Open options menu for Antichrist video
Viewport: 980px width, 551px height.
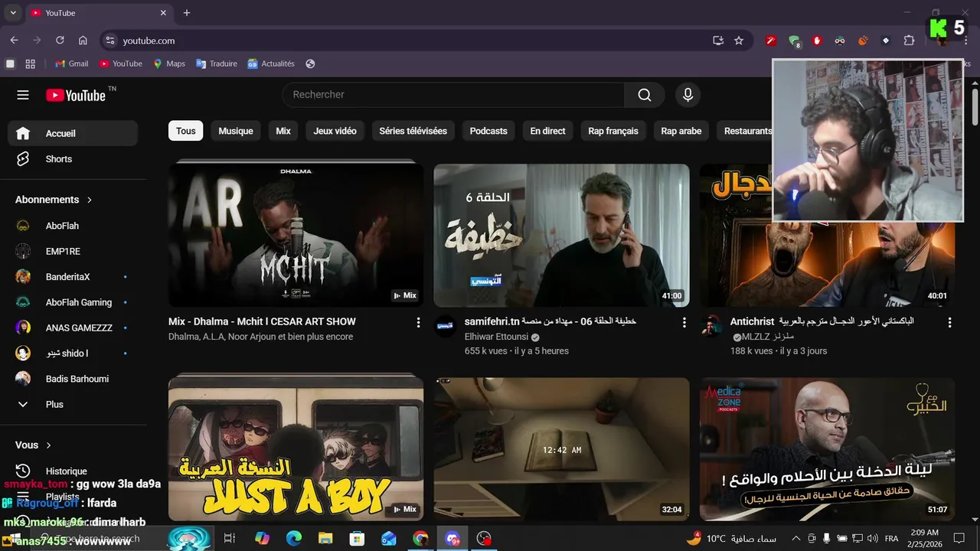click(x=949, y=323)
